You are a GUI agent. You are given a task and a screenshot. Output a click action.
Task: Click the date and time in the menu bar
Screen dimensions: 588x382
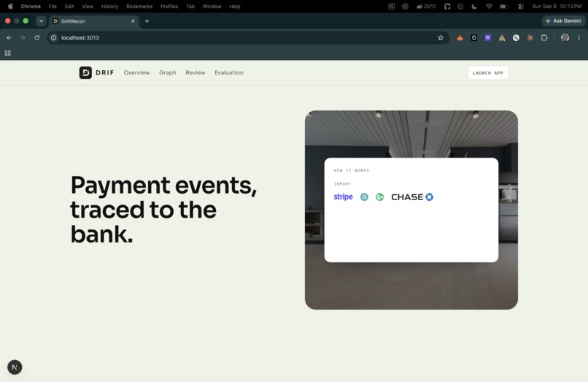[557, 7]
